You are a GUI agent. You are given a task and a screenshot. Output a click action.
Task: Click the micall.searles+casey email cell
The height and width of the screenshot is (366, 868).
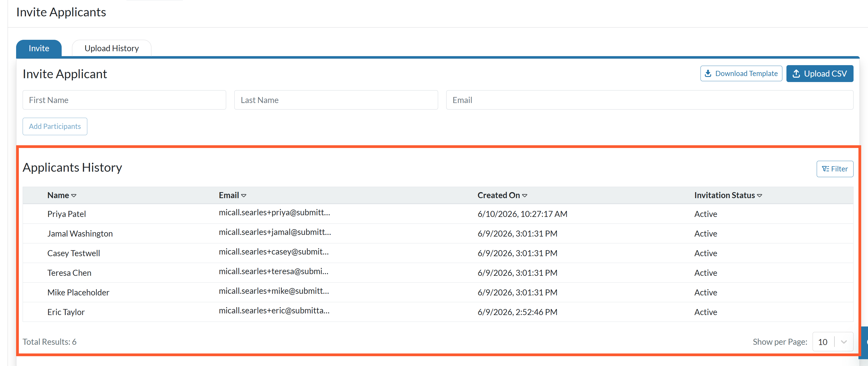pyautogui.click(x=274, y=252)
